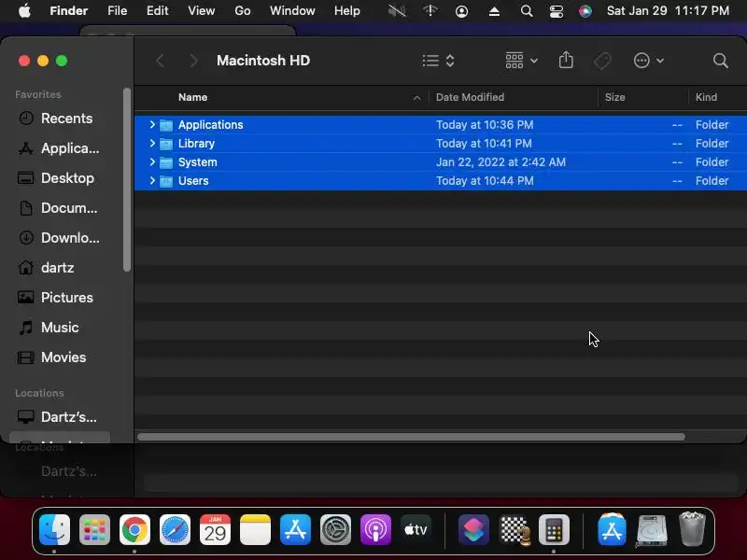This screenshot has height=560, width=747.
Task: Select Downloads in the sidebar
Action: click(60, 238)
